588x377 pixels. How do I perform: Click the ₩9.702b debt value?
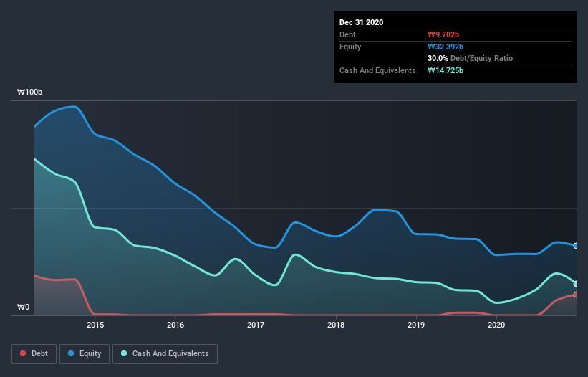pyautogui.click(x=443, y=34)
